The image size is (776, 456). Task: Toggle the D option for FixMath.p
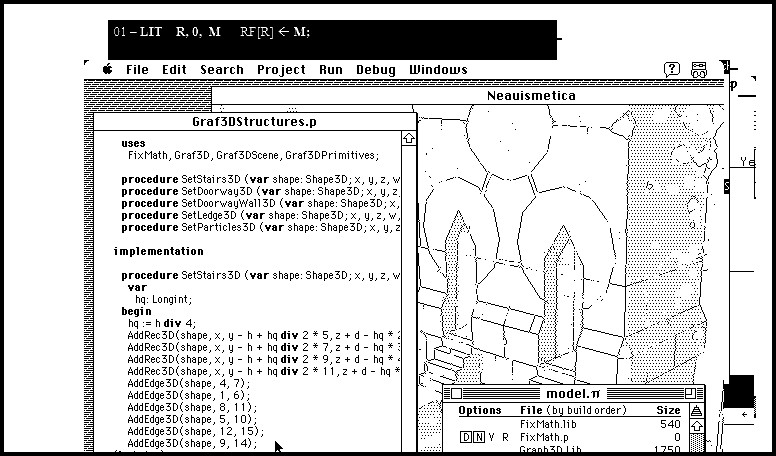(x=466, y=438)
